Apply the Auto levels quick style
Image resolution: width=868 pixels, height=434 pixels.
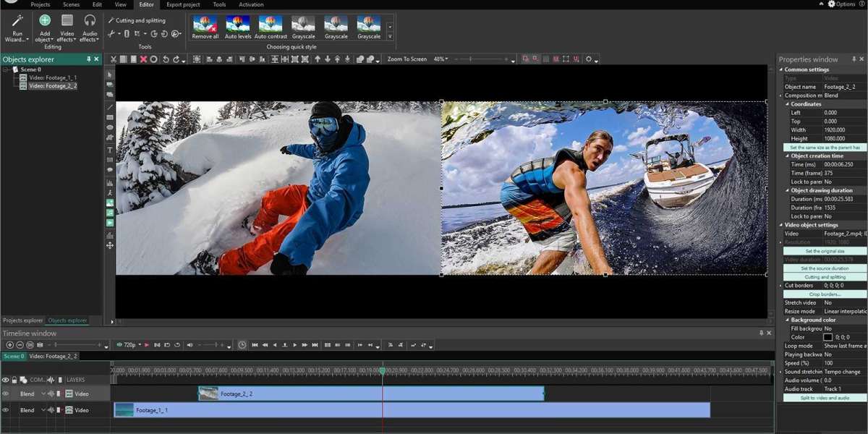tap(237, 25)
